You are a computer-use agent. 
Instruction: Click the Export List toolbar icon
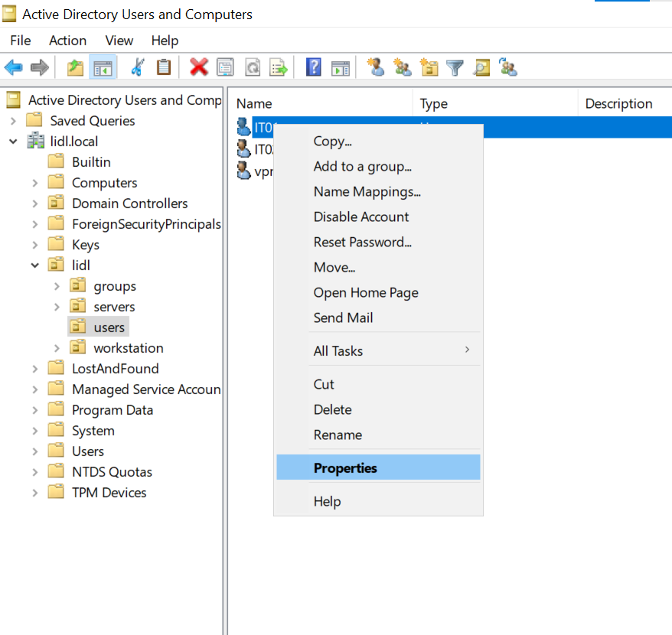tap(279, 67)
